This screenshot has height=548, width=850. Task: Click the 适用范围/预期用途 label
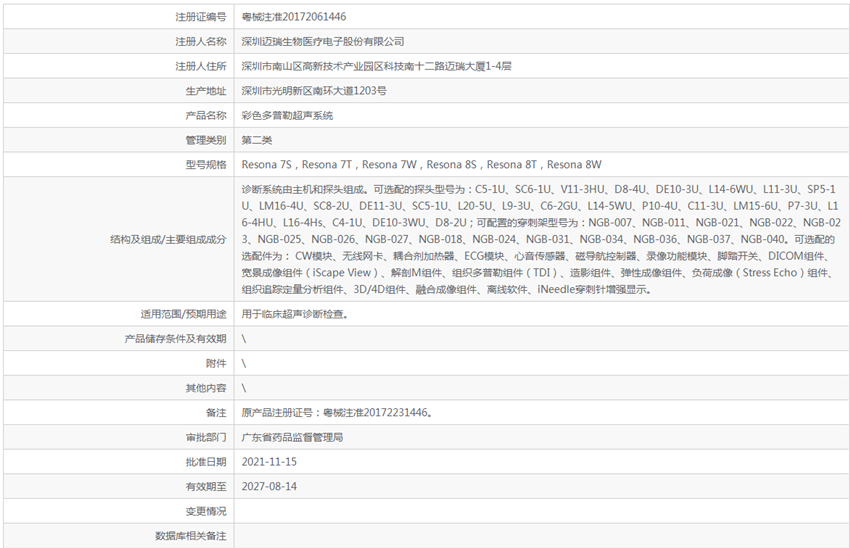tap(184, 314)
